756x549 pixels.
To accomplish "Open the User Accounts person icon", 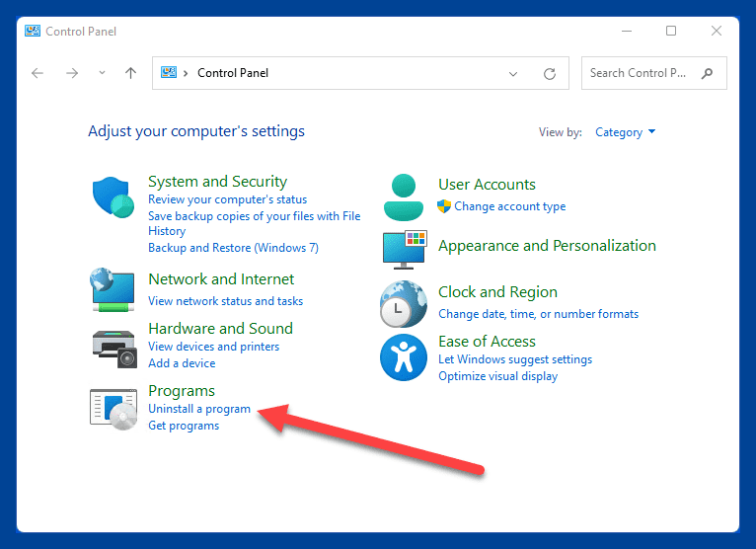I will click(x=404, y=197).
